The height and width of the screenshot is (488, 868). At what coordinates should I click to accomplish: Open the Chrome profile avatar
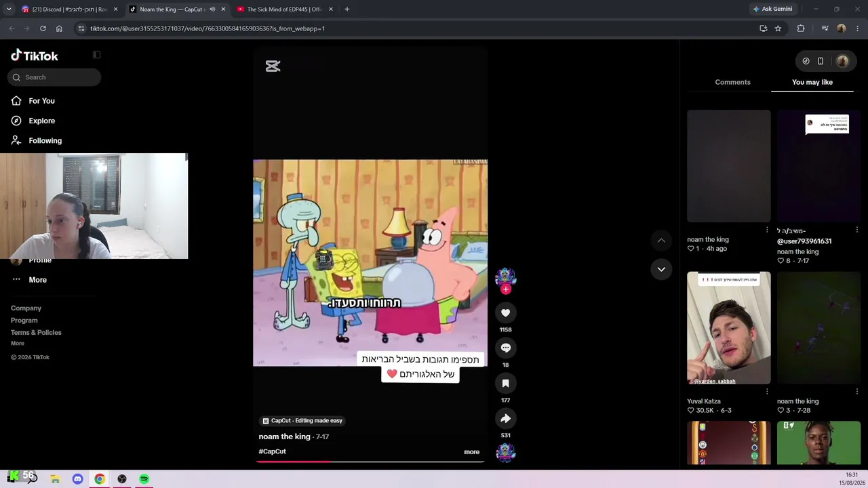tap(841, 28)
